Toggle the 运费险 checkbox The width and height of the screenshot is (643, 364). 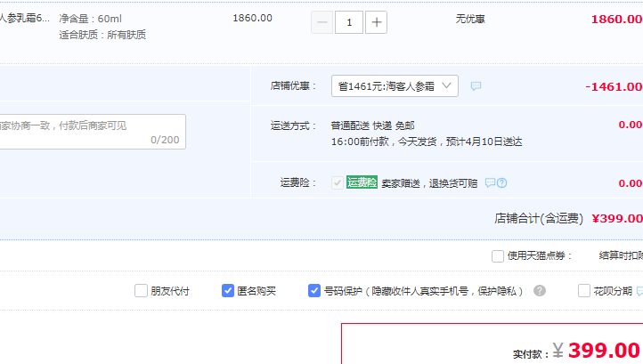(x=337, y=182)
